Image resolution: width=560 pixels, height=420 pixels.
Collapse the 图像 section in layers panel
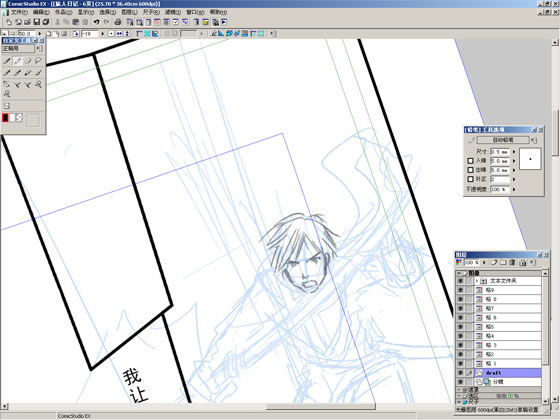pos(459,273)
